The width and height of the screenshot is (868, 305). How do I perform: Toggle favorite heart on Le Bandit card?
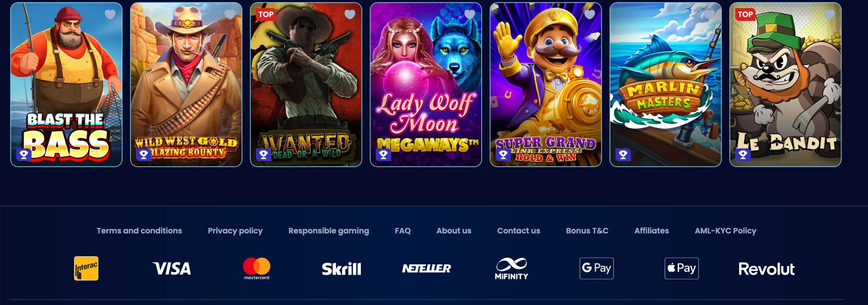[829, 14]
